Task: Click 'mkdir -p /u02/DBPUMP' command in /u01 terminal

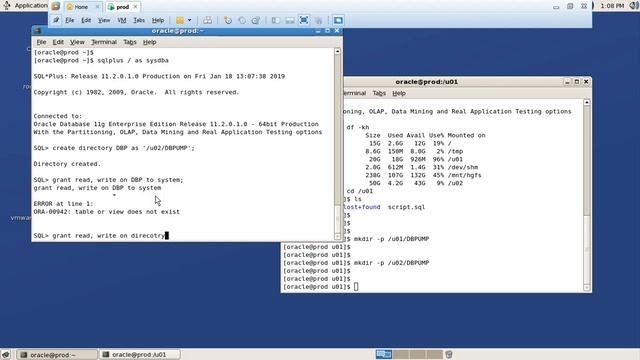Action: 391,263
